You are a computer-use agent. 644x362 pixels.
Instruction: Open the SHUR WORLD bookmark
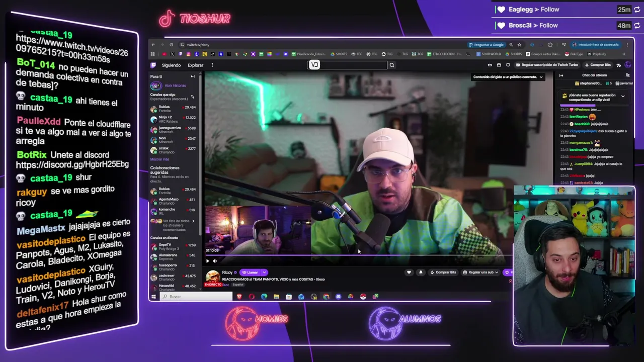pos(489,54)
